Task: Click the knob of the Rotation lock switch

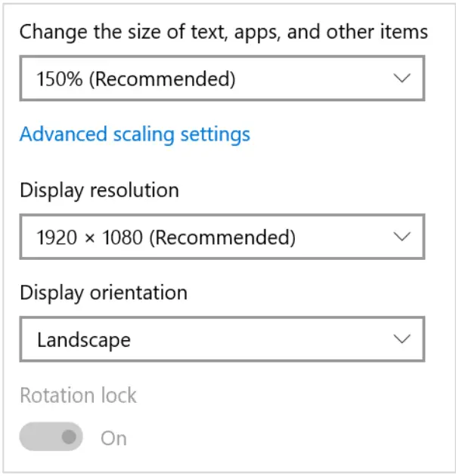Action: pyautogui.click(x=70, y=437)
